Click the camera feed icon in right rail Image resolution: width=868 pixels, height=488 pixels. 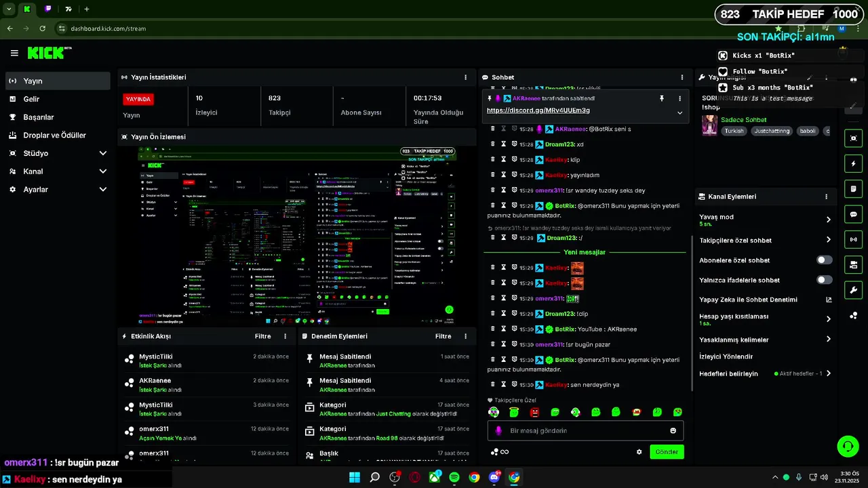click(853, 264)
